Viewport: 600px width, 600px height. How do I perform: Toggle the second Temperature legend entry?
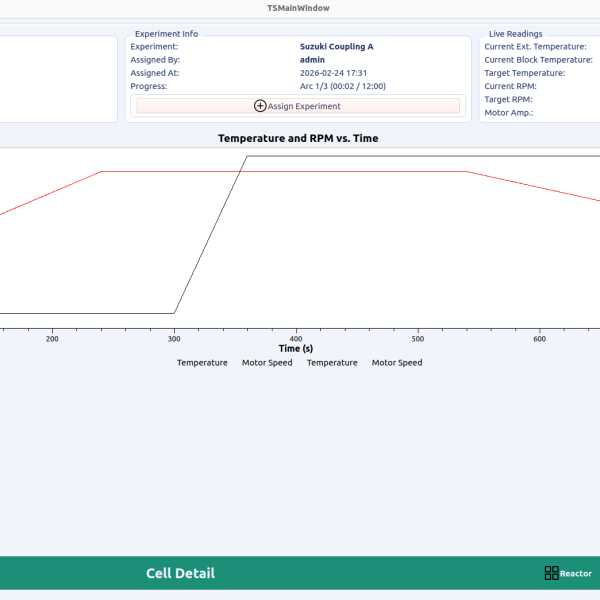(332, 363)
